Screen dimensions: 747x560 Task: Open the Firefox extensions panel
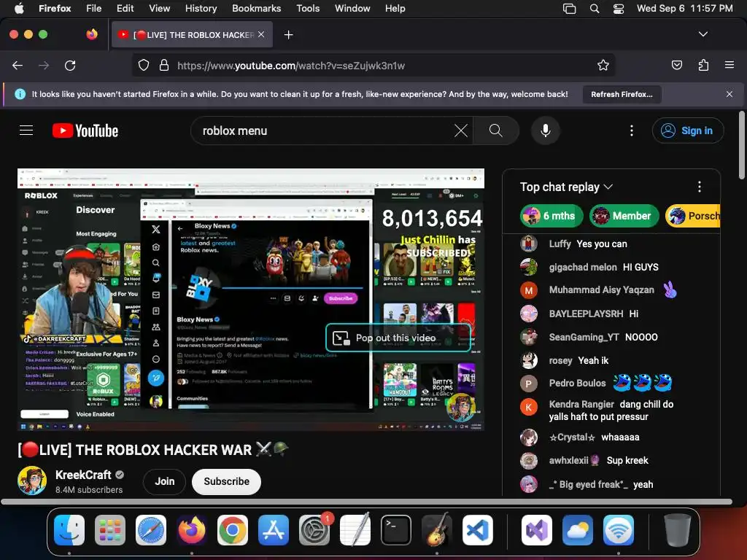tap(703, 65)
